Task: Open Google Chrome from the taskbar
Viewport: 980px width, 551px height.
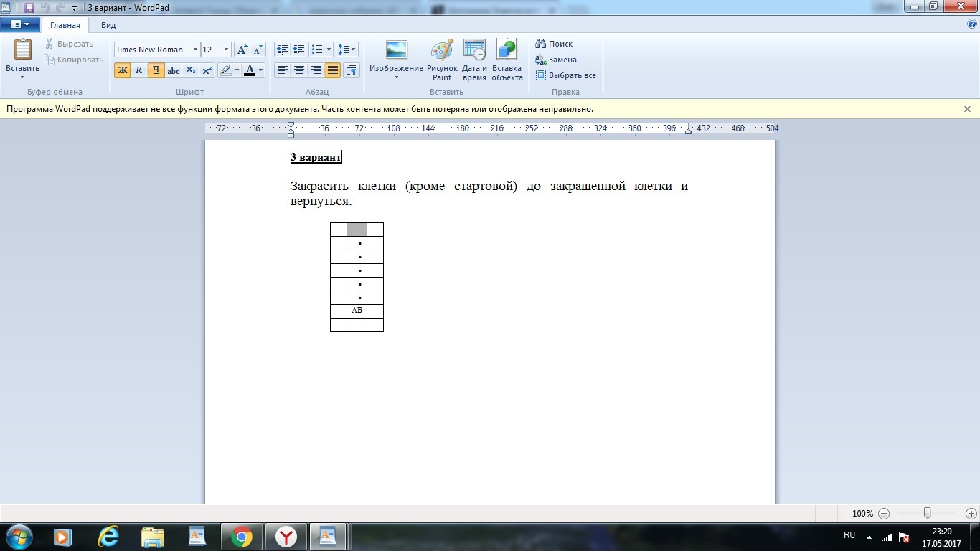Action: 242,536
